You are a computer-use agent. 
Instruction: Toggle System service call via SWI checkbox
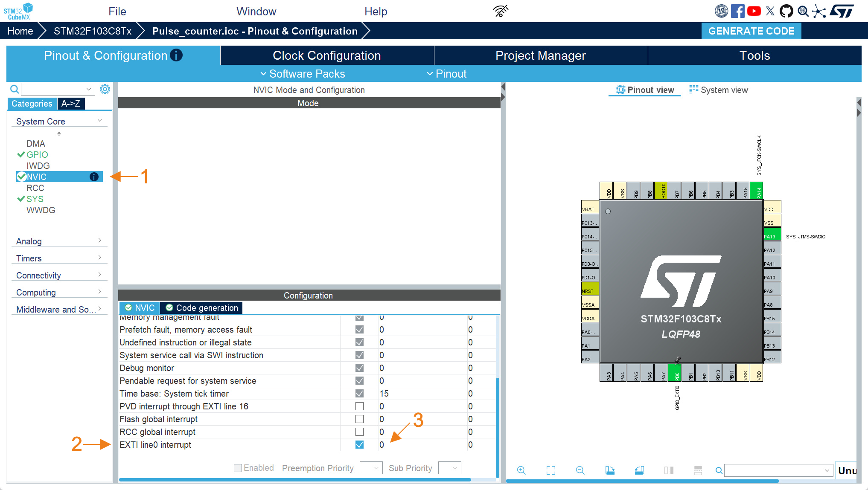360,355
